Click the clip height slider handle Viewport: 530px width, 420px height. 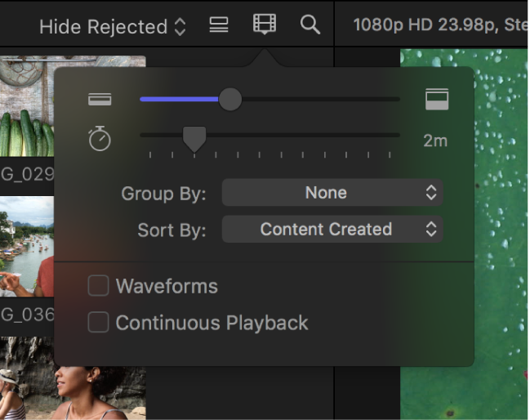coord(230,100)
